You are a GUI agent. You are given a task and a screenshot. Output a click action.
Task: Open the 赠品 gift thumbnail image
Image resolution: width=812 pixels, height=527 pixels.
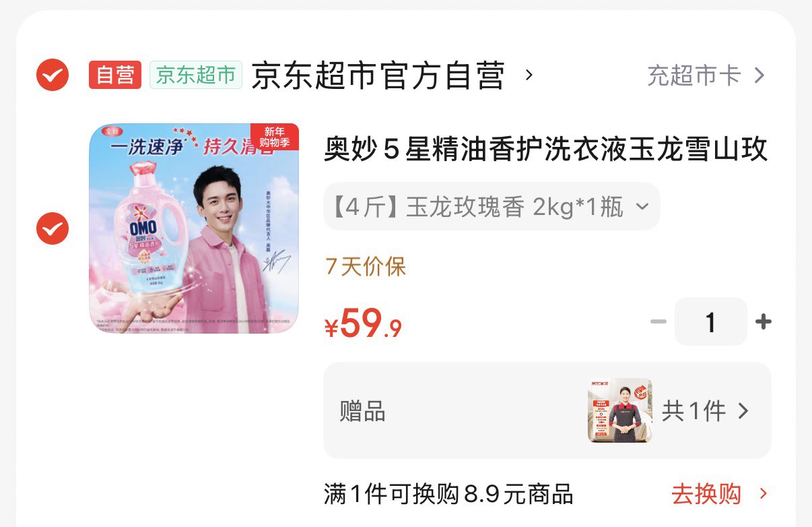pos(619,410)
